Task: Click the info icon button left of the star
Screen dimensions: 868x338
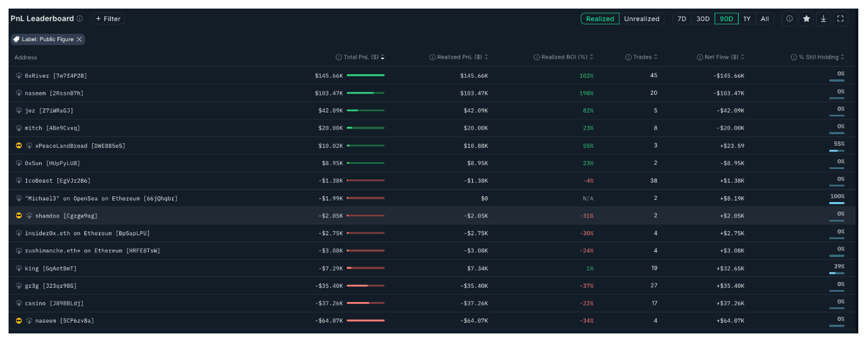Action: [789, 19]
